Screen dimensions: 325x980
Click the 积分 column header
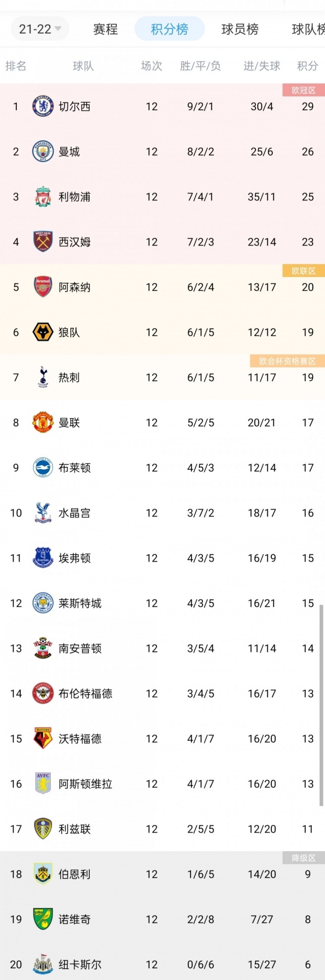(x=308, y=66)
